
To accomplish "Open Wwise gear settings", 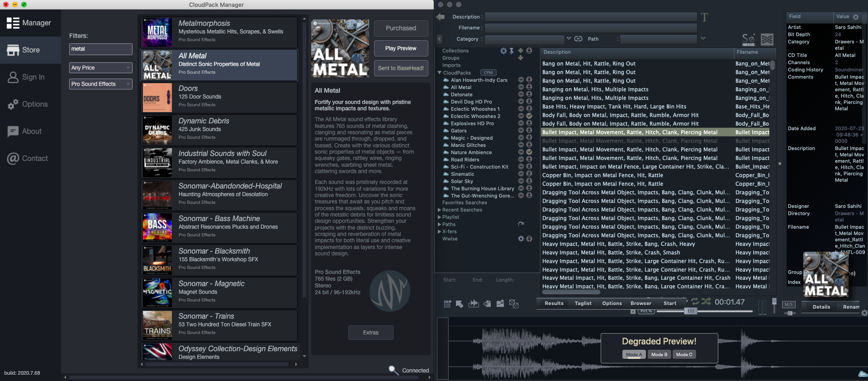I will pyautogui.click(x=521, y=239).
